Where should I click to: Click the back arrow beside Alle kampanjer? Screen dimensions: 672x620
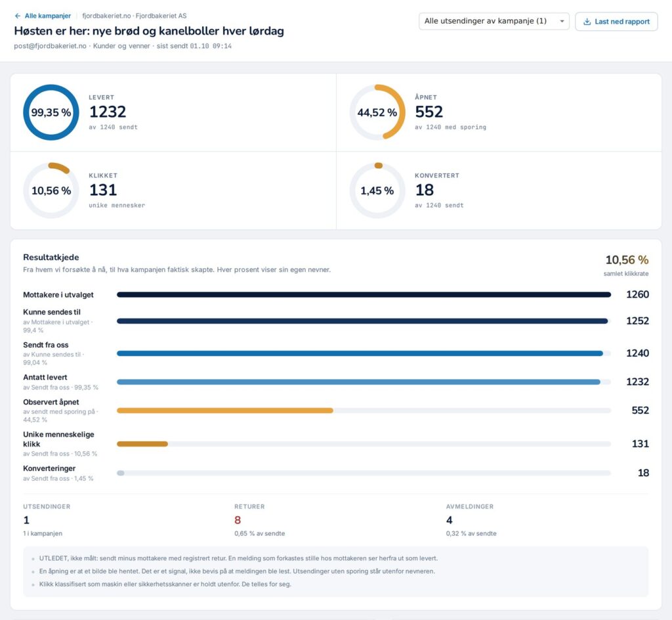(x=18, y=16)
